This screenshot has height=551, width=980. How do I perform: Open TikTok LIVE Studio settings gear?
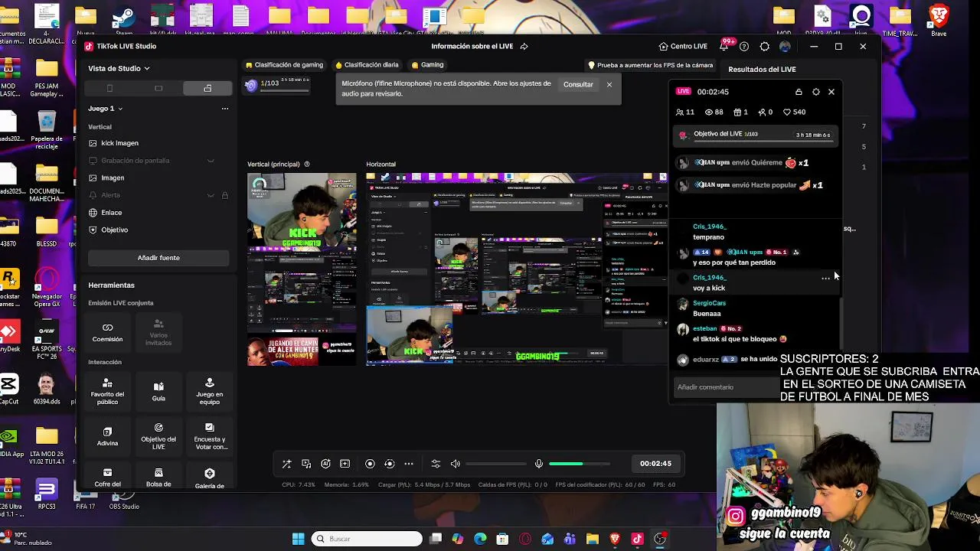coord(764,46)
